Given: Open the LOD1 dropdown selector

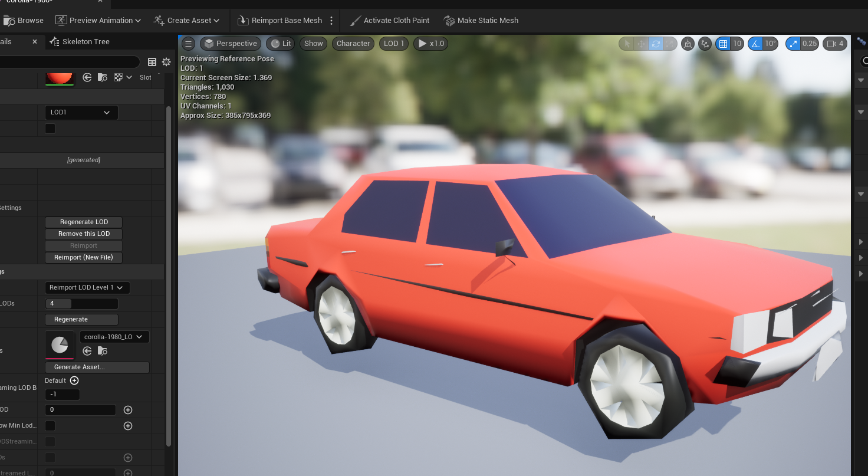Looking at the screenshot, I should (x=81, y=112).
